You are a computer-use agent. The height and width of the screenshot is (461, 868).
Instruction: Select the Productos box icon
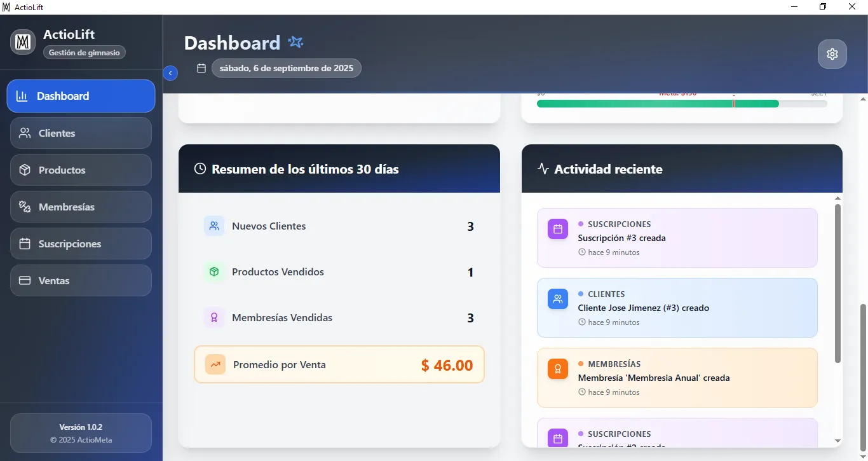25,170
